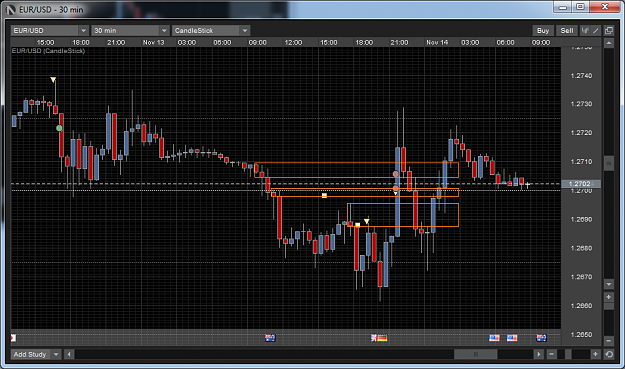Click the horizontal scrollbar thumb
The width and height of the screenshot is (625, 369).
[475, 354]
